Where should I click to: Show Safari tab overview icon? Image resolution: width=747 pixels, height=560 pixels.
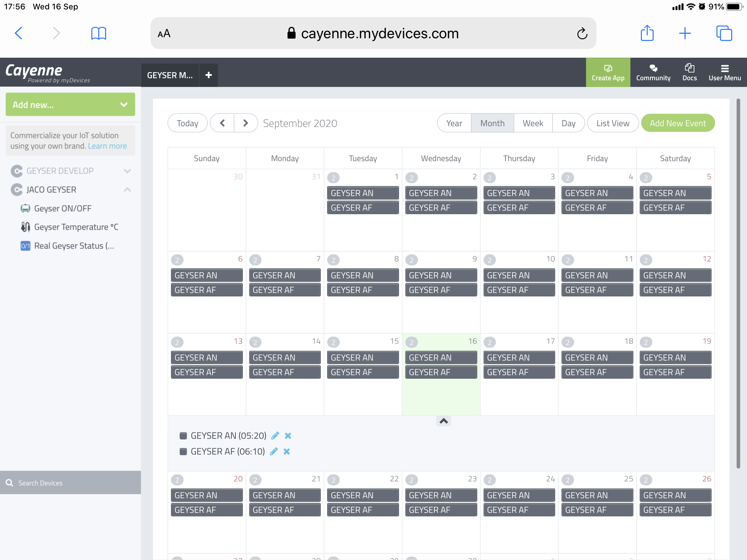(724, 33)
